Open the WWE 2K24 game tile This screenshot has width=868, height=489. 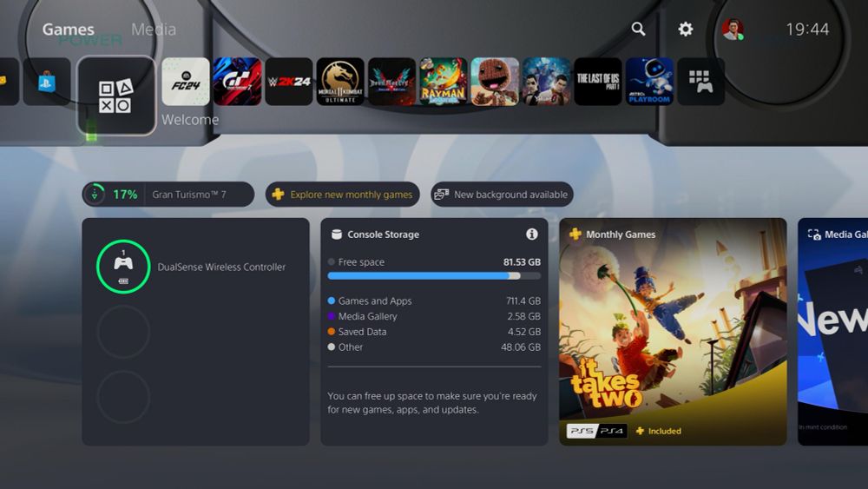point(289,82)
